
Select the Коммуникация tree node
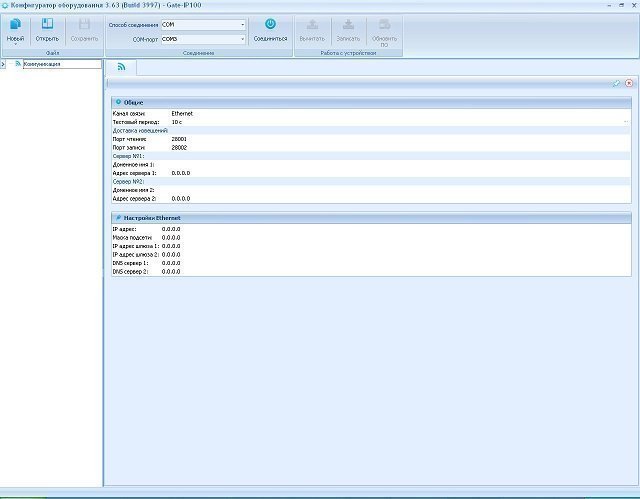(x=62, y=64)
